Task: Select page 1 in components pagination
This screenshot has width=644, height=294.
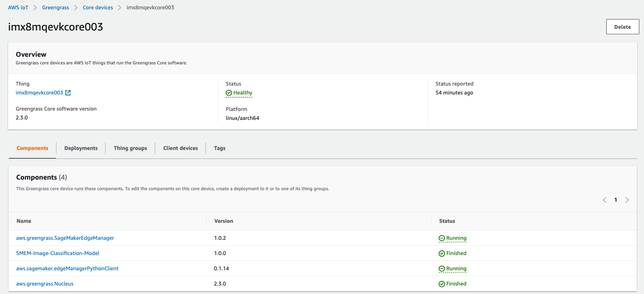Action: point(616,200)
